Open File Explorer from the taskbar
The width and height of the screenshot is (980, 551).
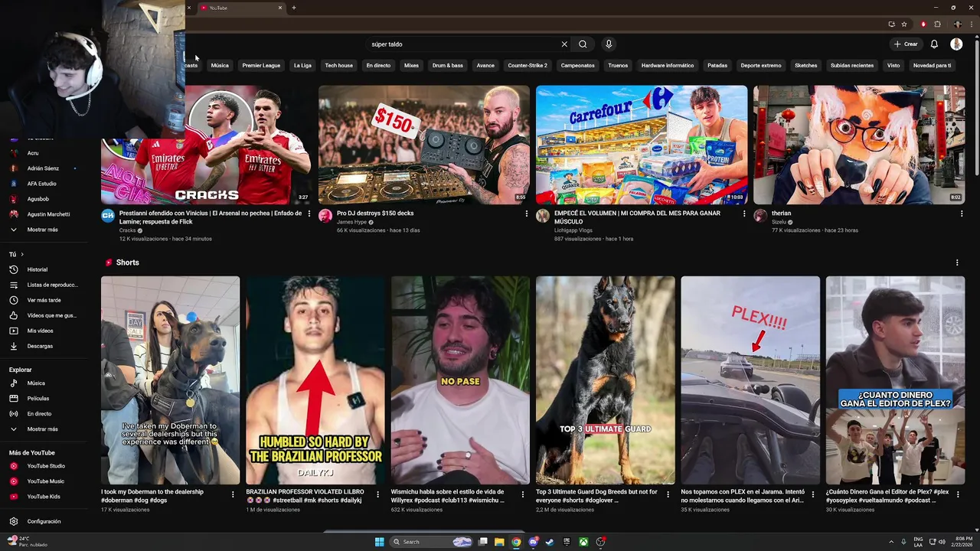(x=499, y=542)
